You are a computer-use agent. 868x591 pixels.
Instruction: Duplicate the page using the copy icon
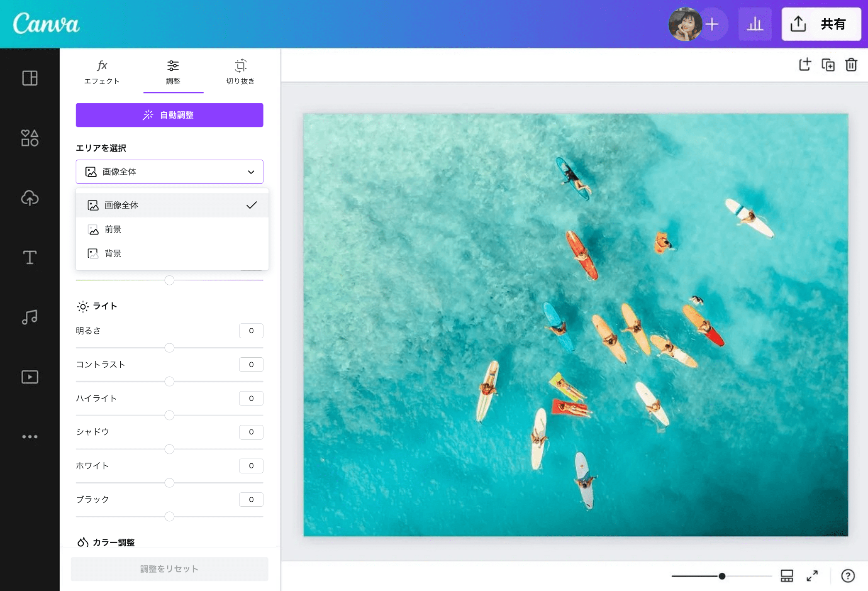828,64
